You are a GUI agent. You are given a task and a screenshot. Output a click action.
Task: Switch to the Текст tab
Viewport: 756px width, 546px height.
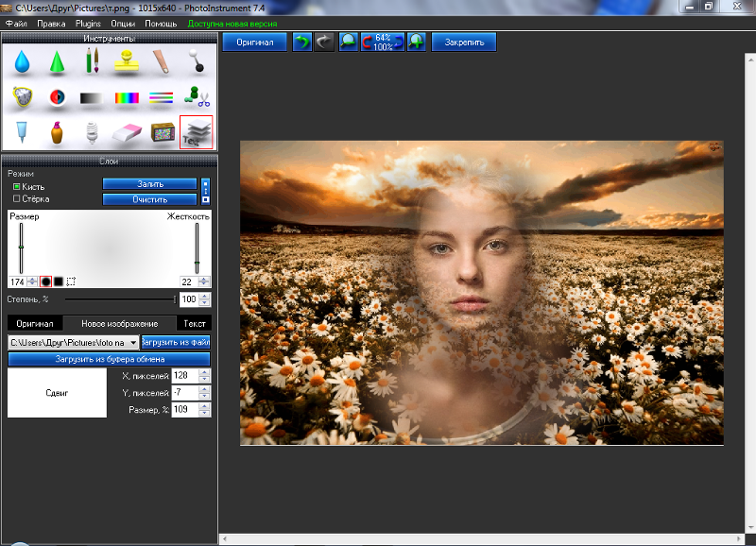[x=195, y=323]
